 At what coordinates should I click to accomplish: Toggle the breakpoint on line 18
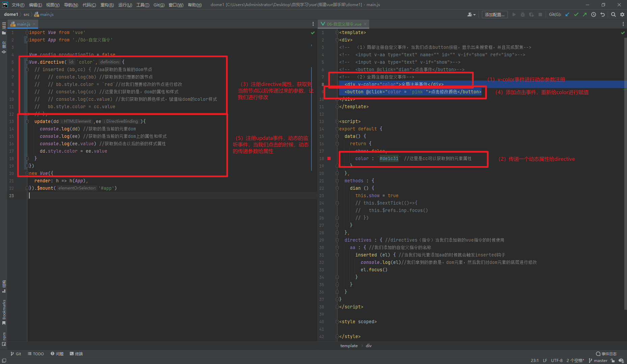click(329, 158)
